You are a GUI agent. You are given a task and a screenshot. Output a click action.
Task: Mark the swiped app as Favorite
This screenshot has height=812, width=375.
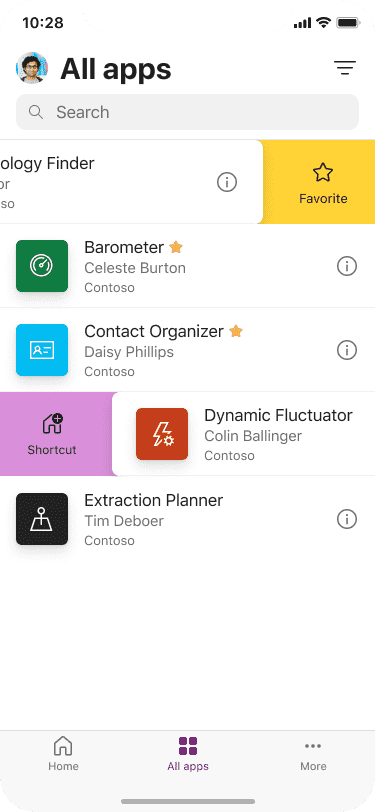click(323, 182)
